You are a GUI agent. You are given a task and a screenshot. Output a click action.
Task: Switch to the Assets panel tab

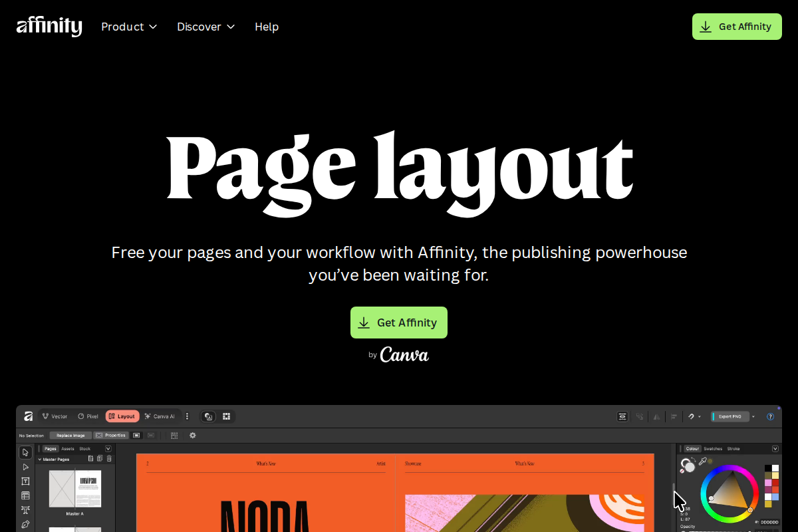coord(68,449)
